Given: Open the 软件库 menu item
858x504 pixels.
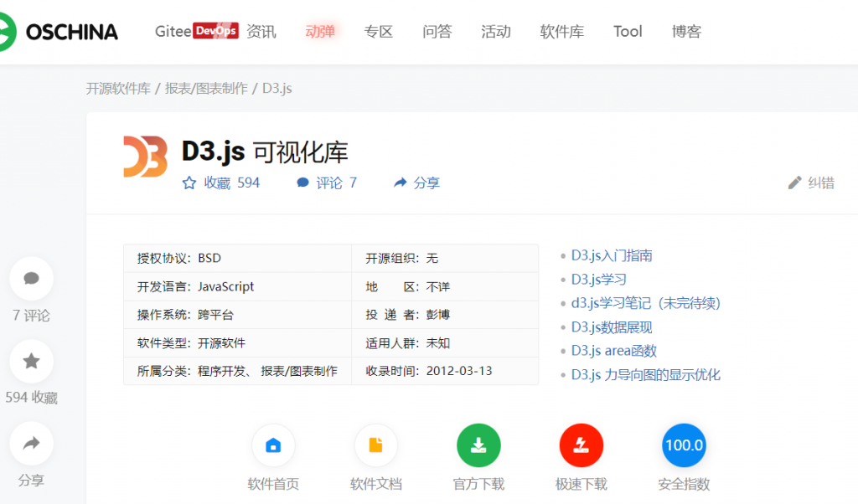Looking at the screenshot, I should click(562, 32).
